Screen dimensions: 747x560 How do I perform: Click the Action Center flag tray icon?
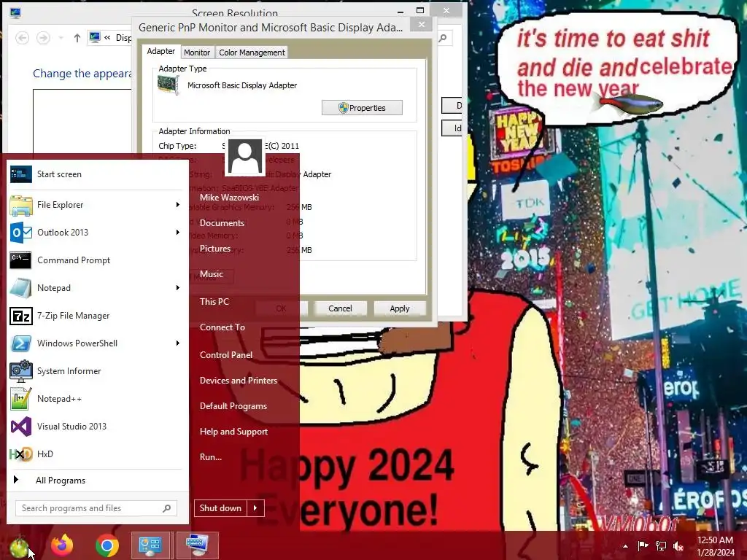(643, 545)
